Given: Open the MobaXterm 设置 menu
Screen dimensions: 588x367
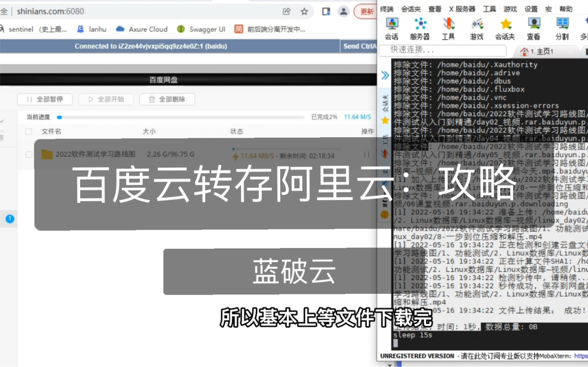Looking at the screenshot, I should [531, 9].
